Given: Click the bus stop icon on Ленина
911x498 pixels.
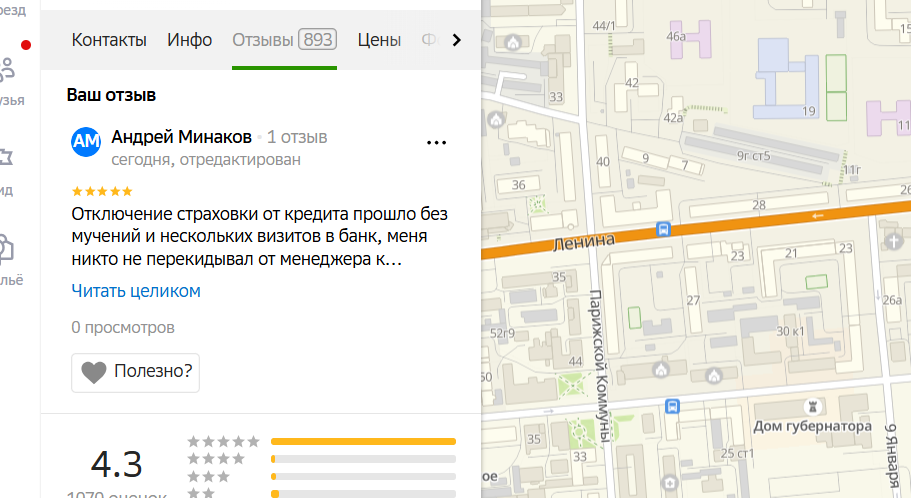Looking at the screenshot, I should pyautogui.click(x=663, y=229).
